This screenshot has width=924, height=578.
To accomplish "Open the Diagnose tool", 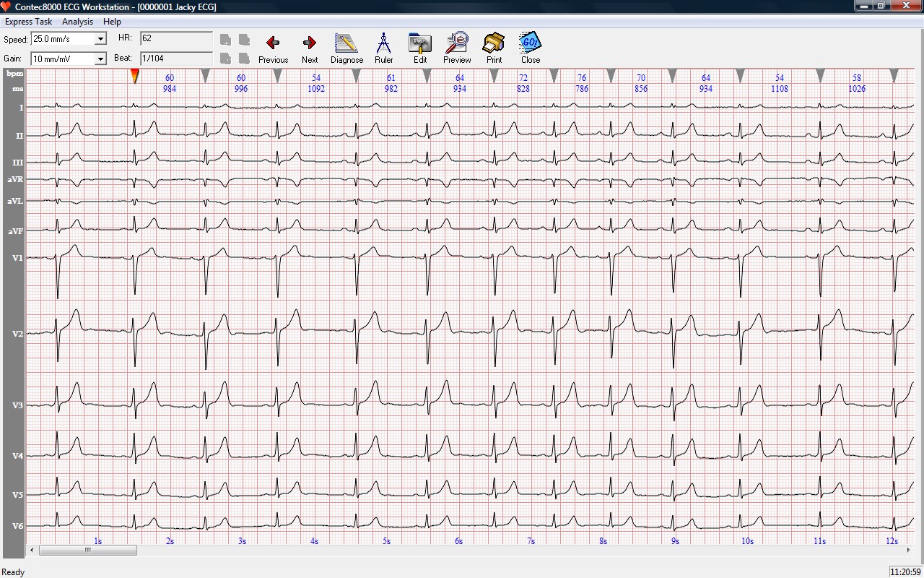I will click(x=346, y=48).
